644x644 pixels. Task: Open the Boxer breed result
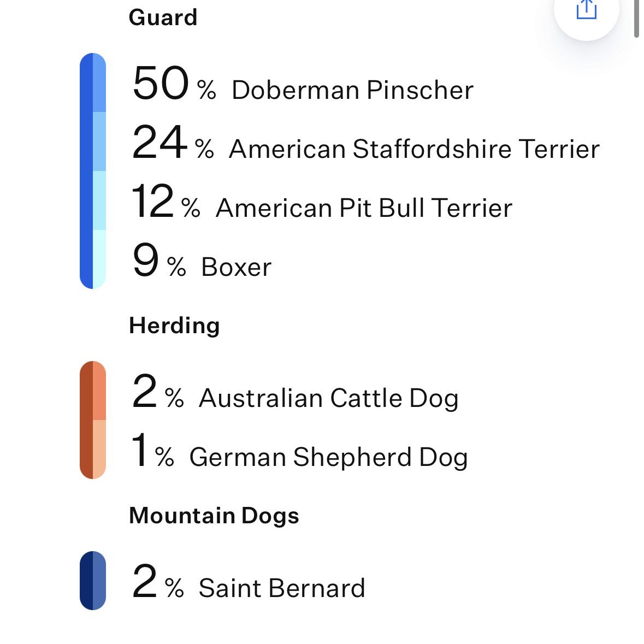point(236,267)
